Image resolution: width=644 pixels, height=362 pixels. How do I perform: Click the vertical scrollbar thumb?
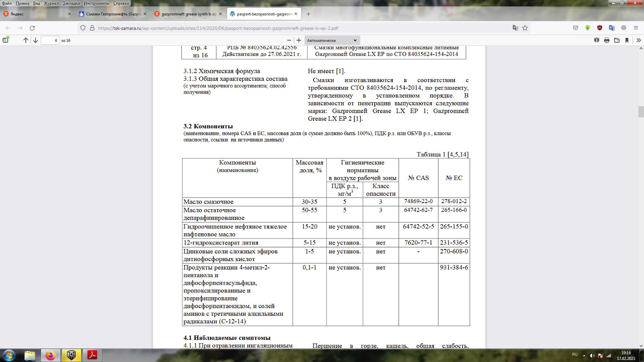pos(641,111)
